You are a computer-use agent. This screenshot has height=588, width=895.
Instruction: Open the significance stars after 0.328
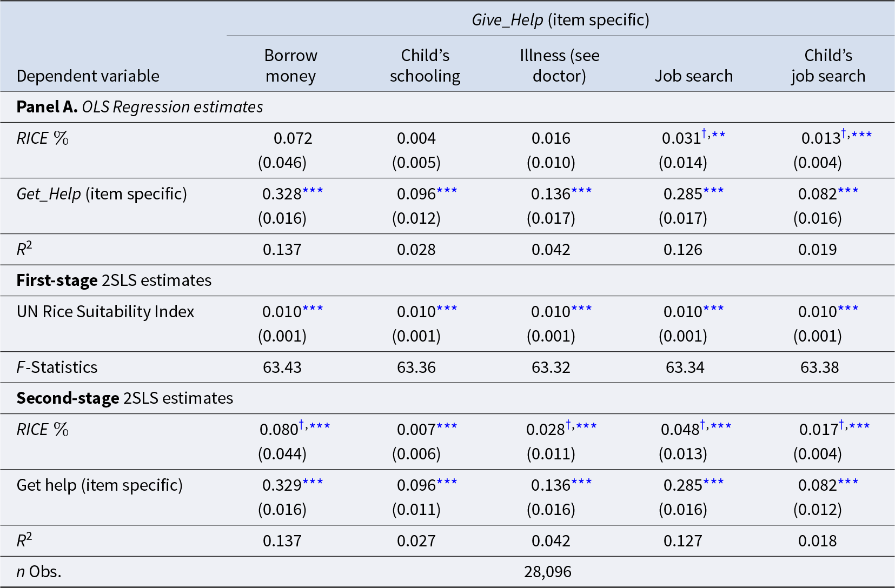point(313,191)
